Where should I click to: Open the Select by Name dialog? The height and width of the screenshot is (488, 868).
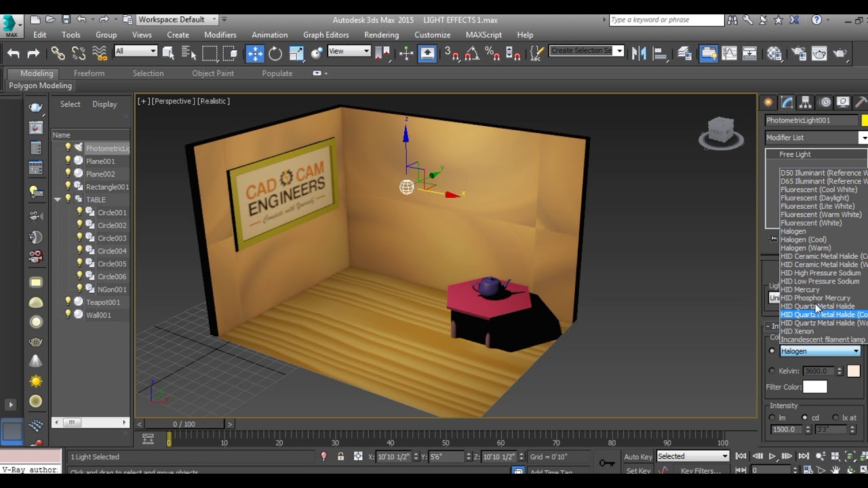click(189, 54)
